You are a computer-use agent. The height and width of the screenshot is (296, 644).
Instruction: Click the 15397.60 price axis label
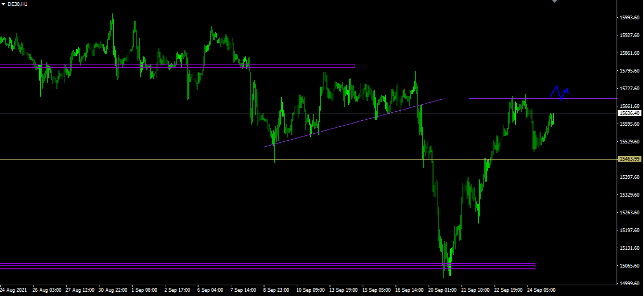point(629,177)
